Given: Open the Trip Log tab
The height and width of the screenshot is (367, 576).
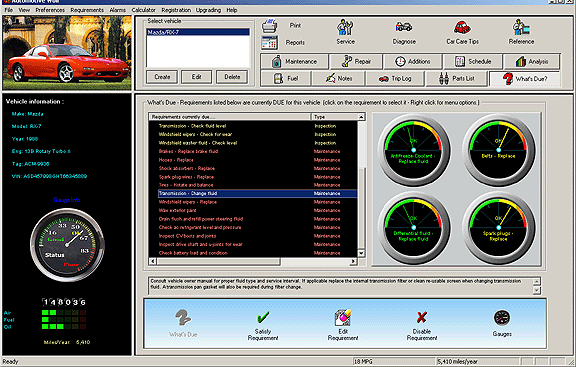Looking at the screenshot, I should click(395, 78).
